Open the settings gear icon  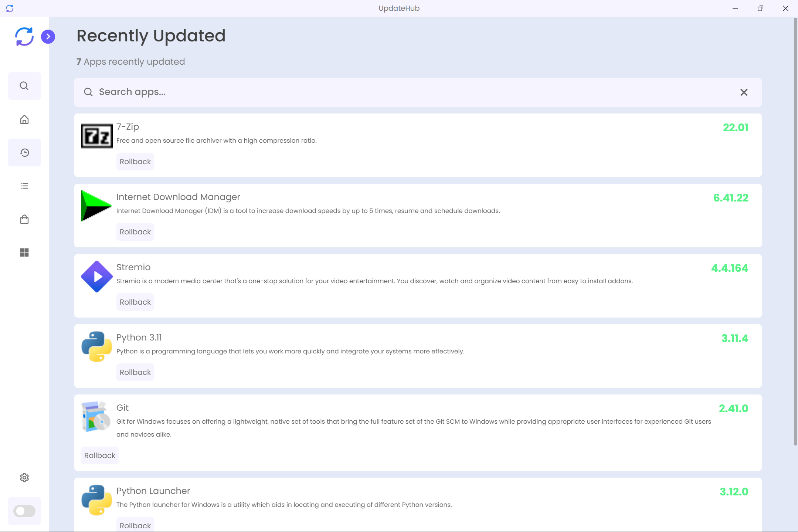click(24, 478)
